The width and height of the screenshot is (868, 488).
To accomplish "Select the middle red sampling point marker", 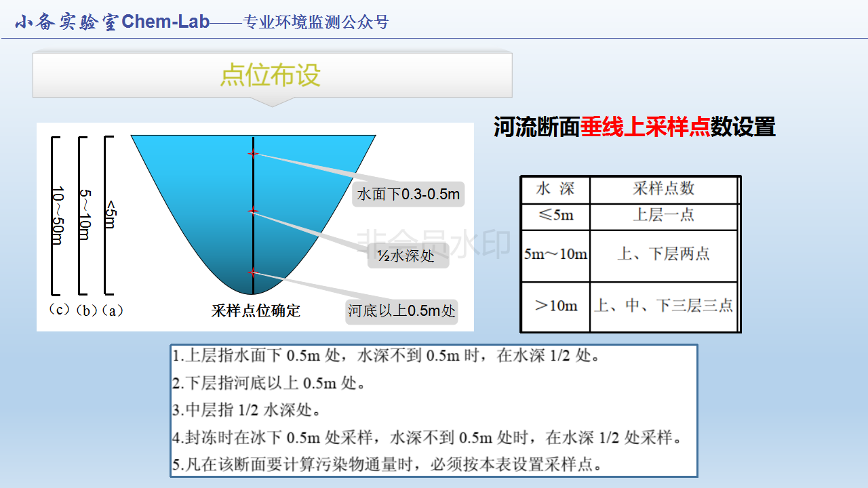I will [253, 211].
